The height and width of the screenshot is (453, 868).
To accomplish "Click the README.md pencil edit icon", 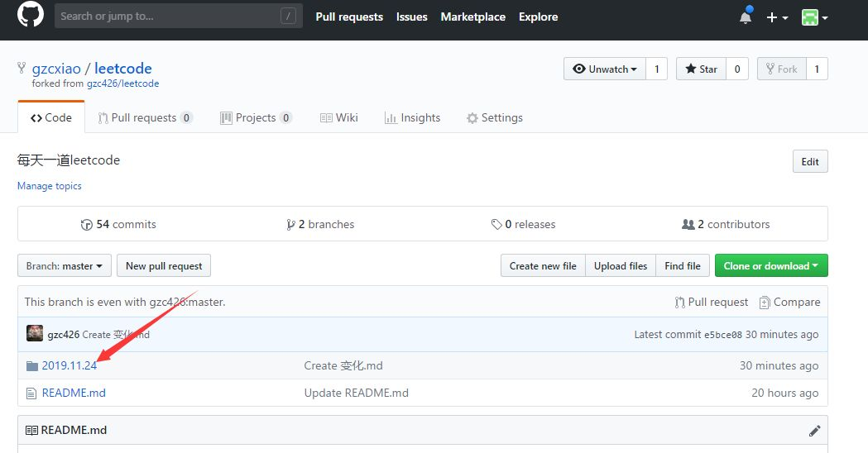I will pyautogui.click(x=814, y=431).
